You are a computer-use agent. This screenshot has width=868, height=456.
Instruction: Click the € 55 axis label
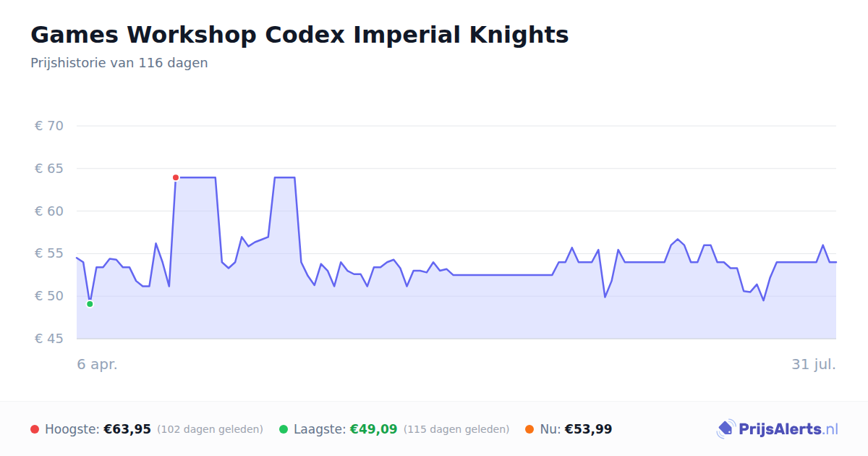point(49,253)
